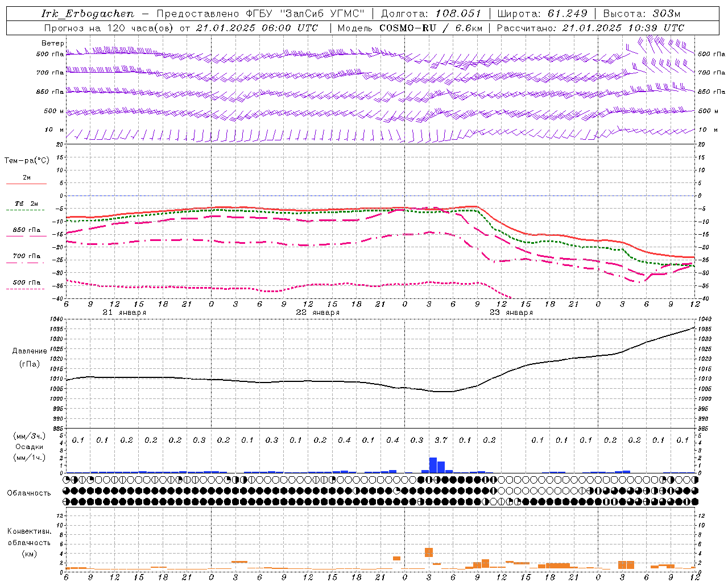Click the 'Осадки' precipitation label
The image size is (728, 582).
30,447
